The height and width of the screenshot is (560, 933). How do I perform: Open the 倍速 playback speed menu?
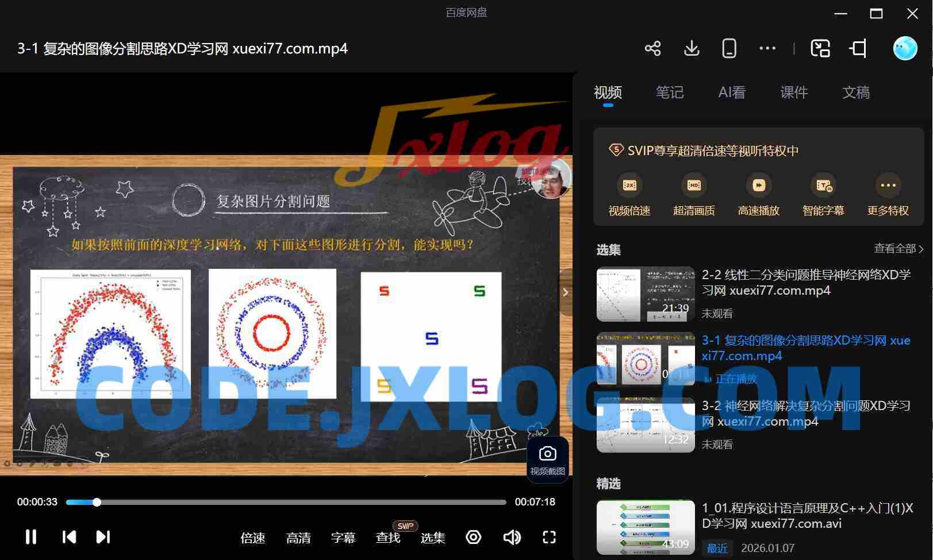point(253,538)
